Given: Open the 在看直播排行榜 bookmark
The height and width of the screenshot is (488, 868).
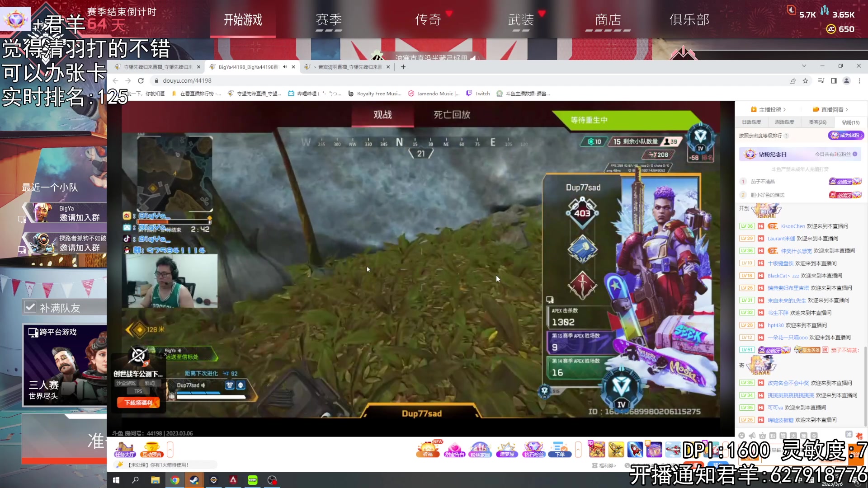Looking at the screenshot, I should pyautogui.click(x=196, y=94).
